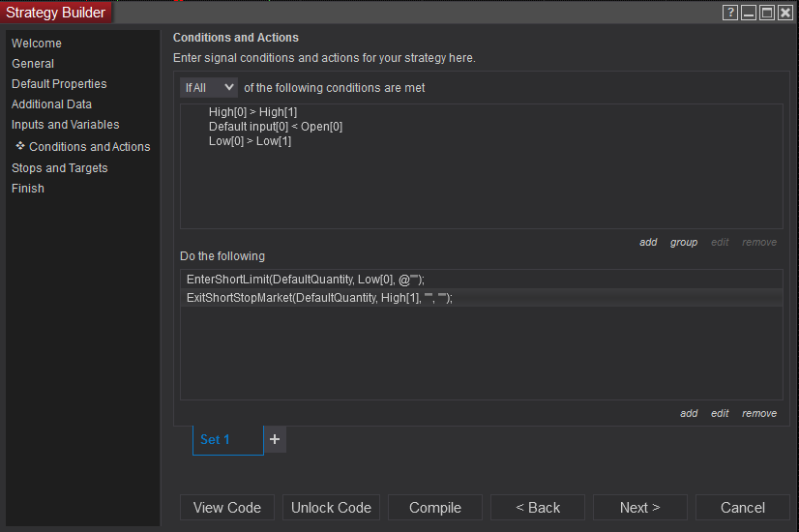The image size is (799, 532).
Task: Open the General section
Action: point(33,64)
